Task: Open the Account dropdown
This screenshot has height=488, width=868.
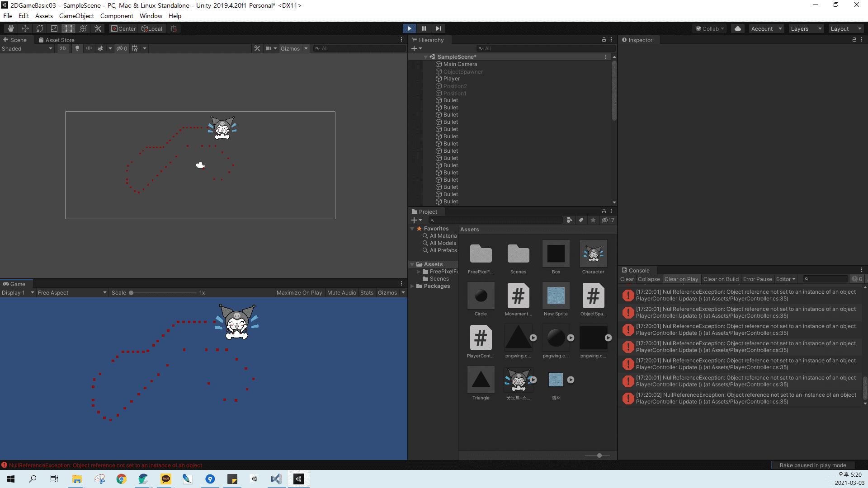Action: coord(766,28)
